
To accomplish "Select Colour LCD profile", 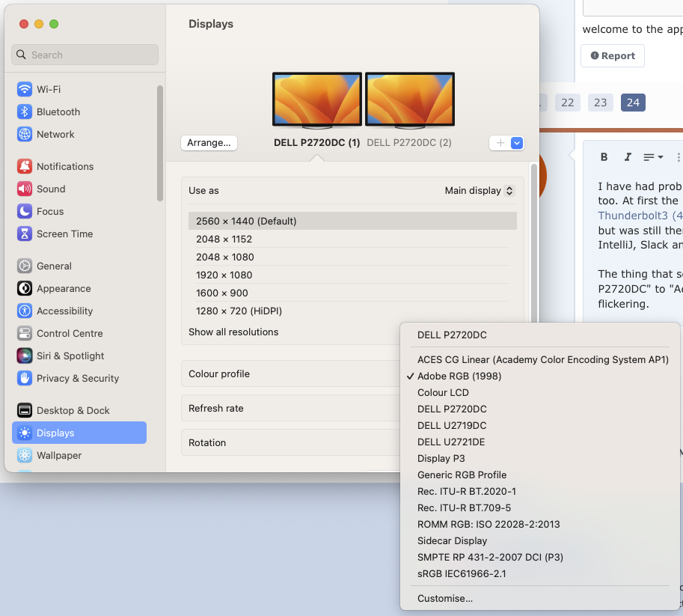I will [x=539, y=392].
